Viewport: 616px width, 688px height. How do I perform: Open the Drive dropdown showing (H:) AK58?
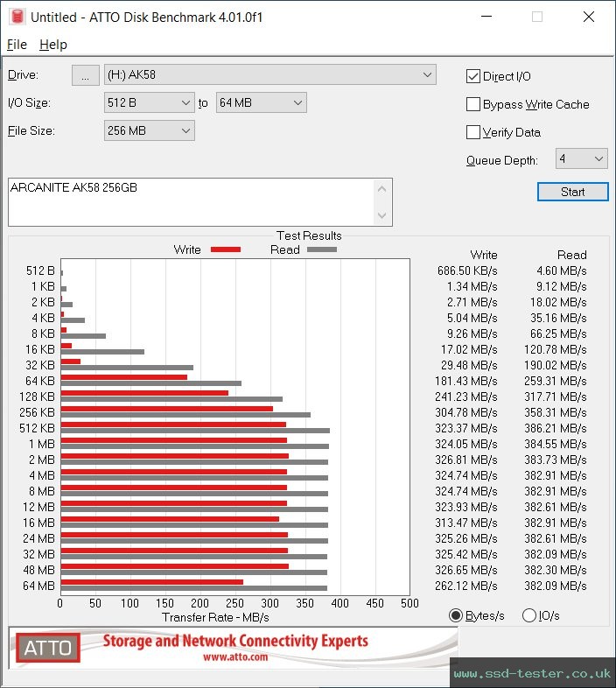point(269,75)
